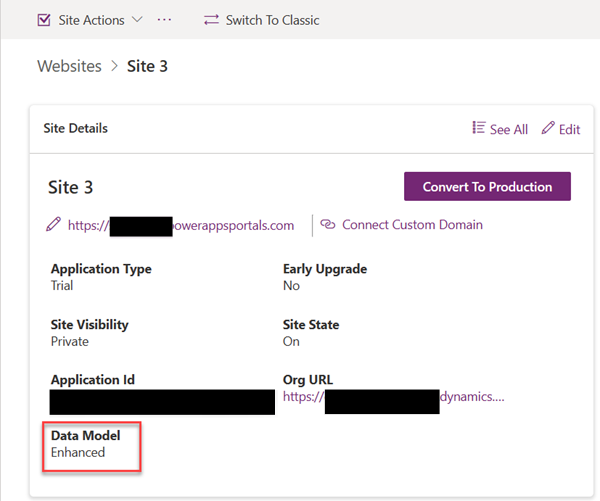Click the Edit pencil icon
The height and width of the screenshot is (501, 600).
click(x=548, y=129)
